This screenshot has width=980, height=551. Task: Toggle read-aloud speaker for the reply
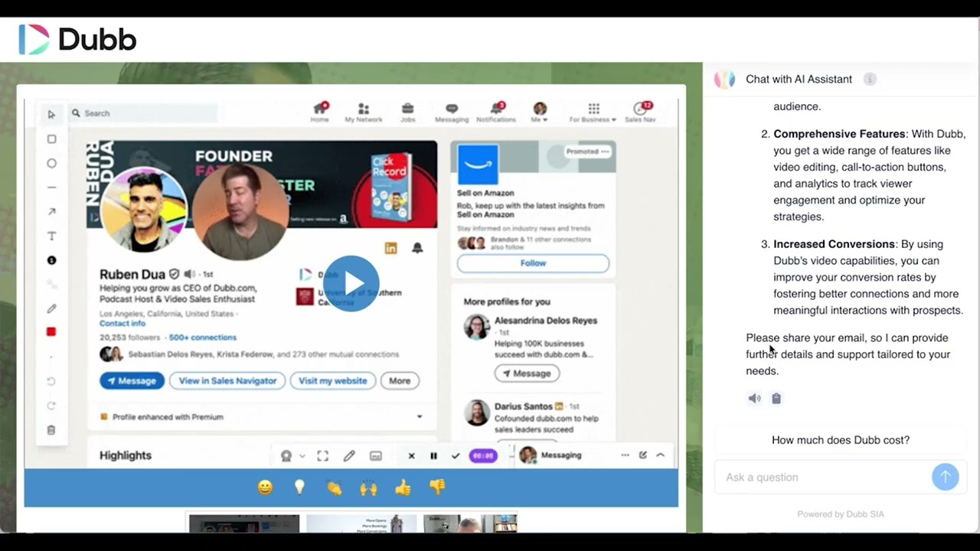tap(754, 399)
